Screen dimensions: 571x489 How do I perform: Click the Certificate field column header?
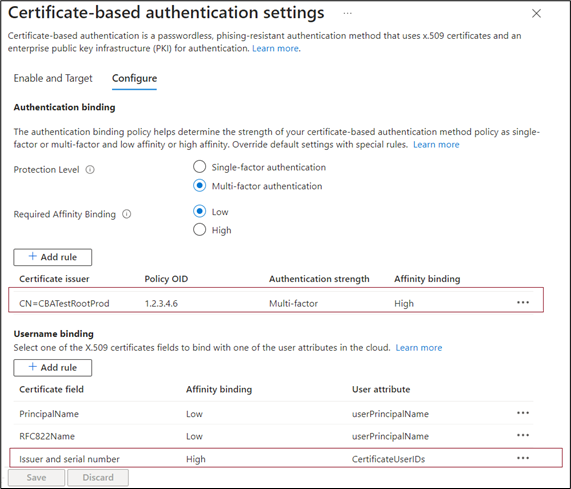51,390
